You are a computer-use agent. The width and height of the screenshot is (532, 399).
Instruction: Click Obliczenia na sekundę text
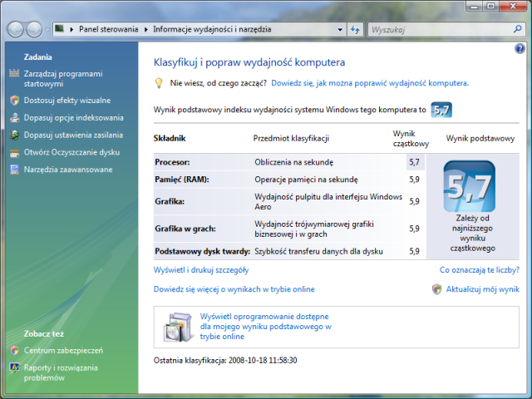tap(293, 162)
